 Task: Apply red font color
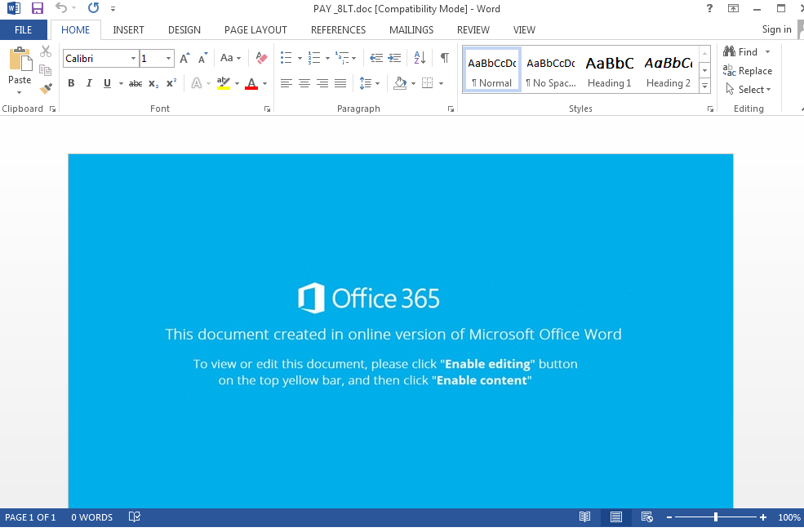coord(251,83)
